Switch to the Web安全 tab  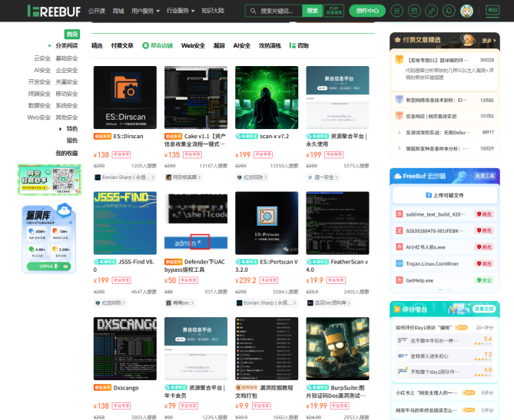[193, 45]
